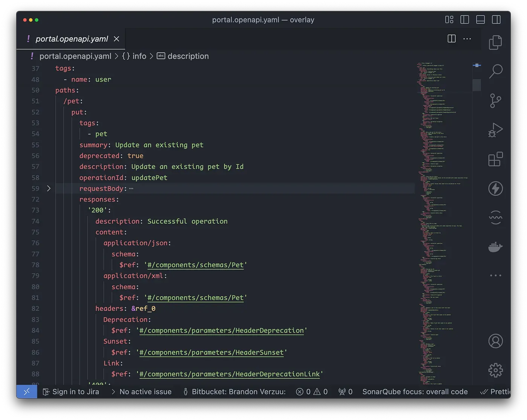Open the Docker extension view
Image resolution: width=527 pixels, height=420 pixels.
click(495, 247)
